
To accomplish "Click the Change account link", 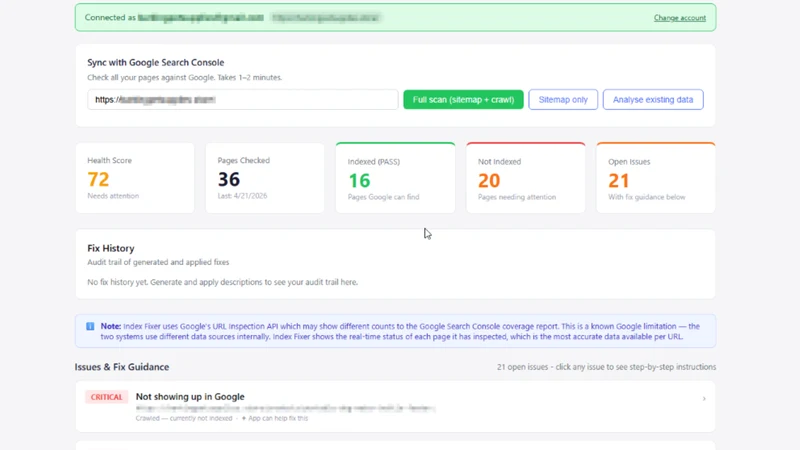I will pos(680,18).
